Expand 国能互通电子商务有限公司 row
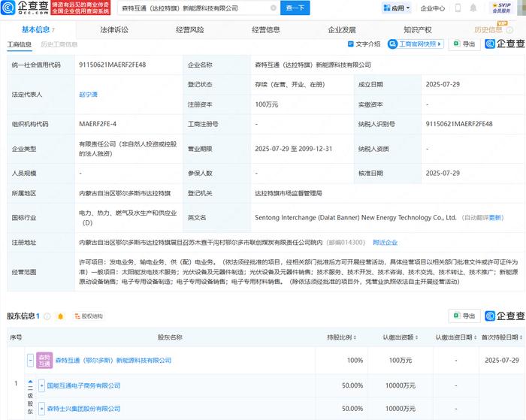 pyautogui.click(x=41, y=385)
